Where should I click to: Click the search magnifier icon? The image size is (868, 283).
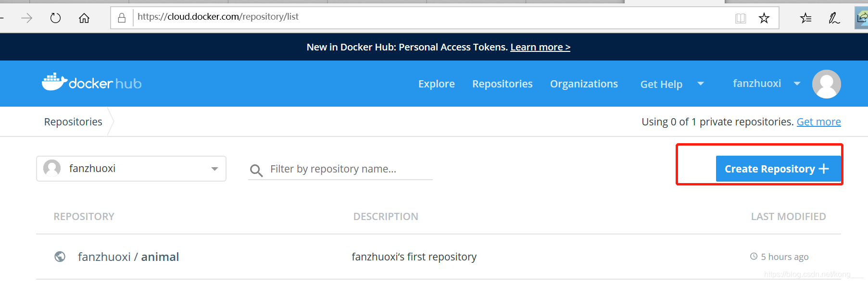(x=256, y=170)
